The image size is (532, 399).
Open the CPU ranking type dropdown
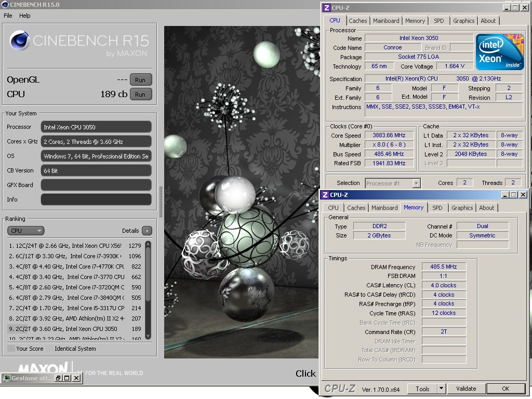26,231
